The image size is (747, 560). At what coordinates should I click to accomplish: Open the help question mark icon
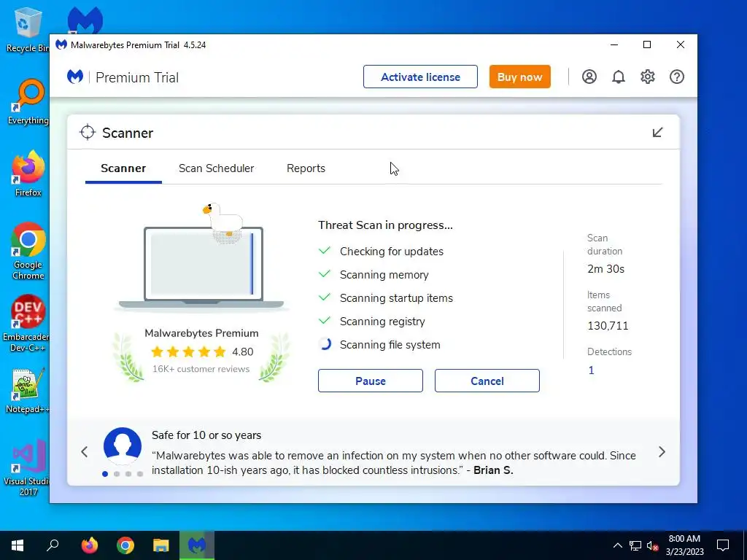click(x=676, y=77)
